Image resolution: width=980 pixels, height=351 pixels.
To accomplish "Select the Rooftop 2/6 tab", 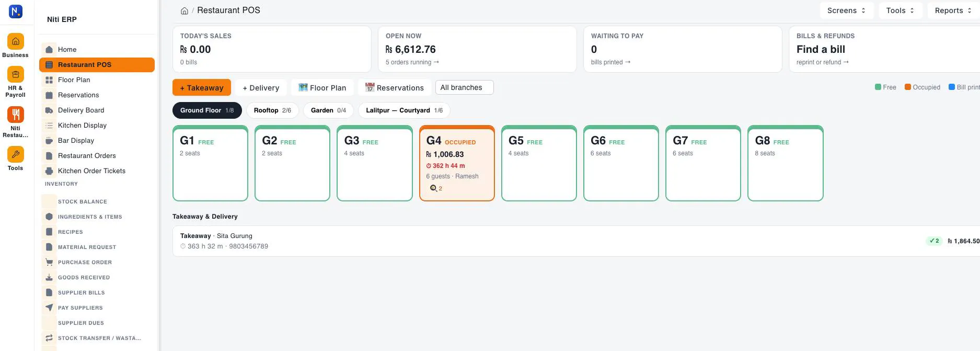I will tap(272, 110).
